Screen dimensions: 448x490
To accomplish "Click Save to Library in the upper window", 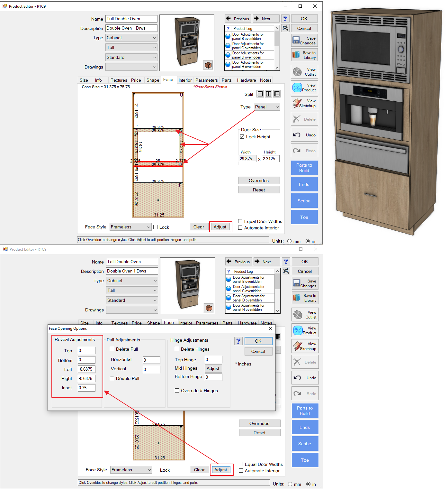I will coord(305,55).
